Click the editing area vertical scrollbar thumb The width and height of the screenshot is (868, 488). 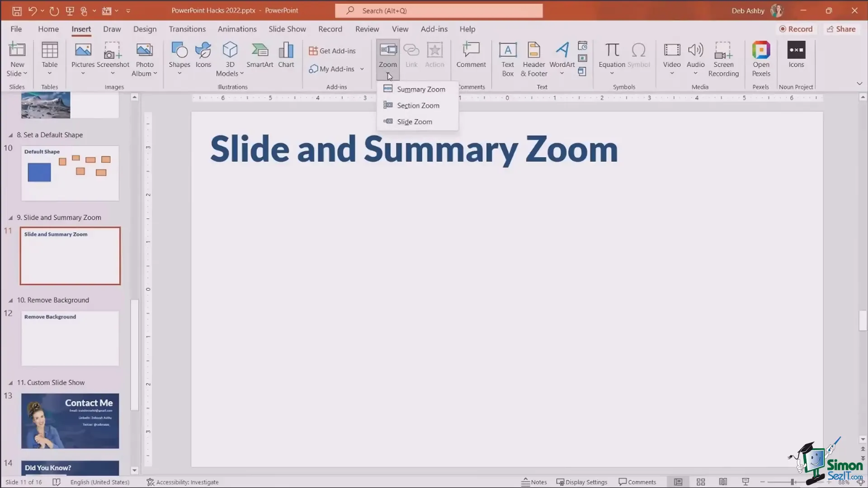(x=863, y=321)
